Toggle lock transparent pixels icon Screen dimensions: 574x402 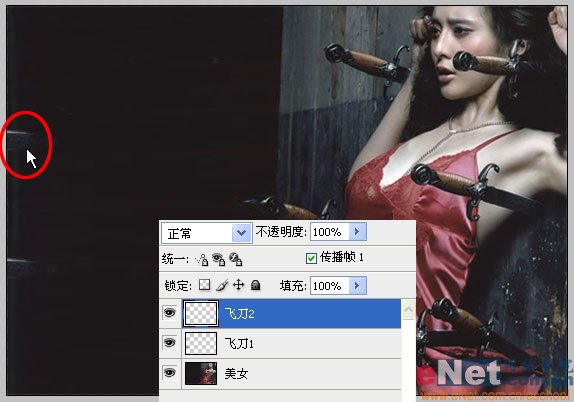click(204, 285)
